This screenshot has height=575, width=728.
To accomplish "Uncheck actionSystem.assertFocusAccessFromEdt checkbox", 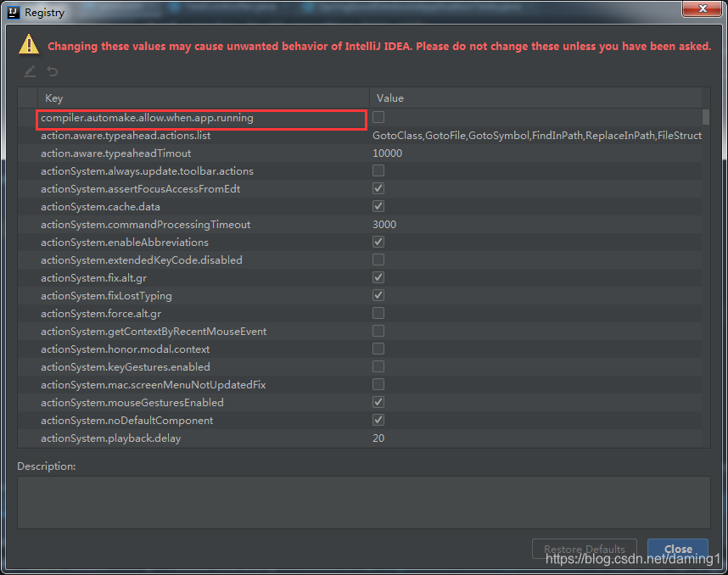I will pos(378,188).
